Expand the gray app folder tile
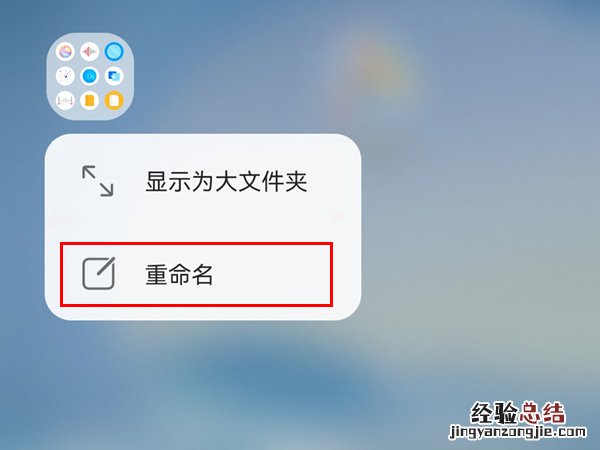 (90, 76)
